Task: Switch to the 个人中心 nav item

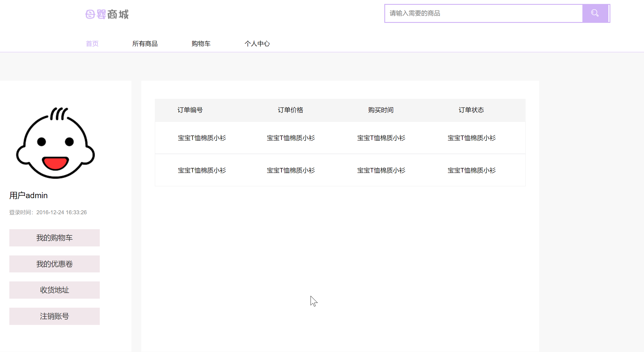Action: pyautogui.click(x=257, y=43)
